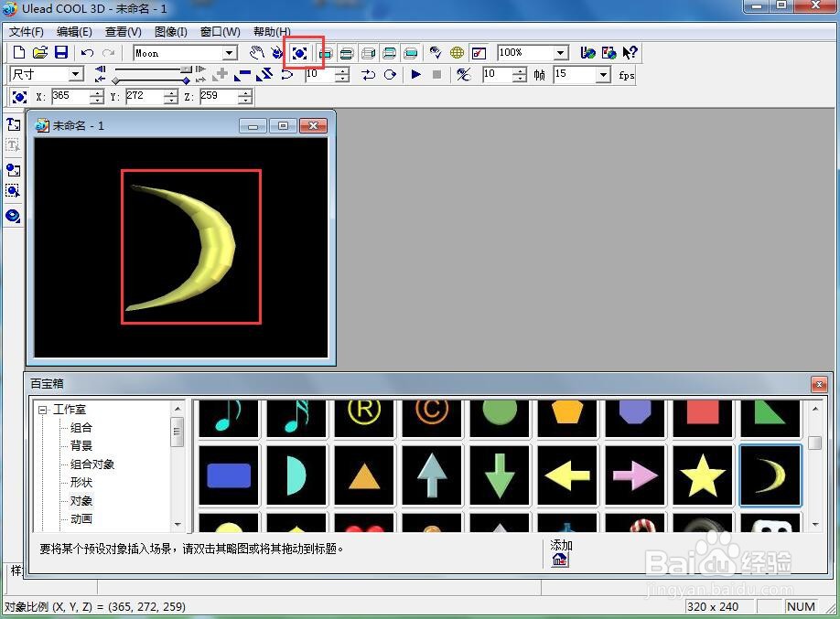Open the 帮助(H) menu
The width and height of the screenshot is (840, 619).
272,32
